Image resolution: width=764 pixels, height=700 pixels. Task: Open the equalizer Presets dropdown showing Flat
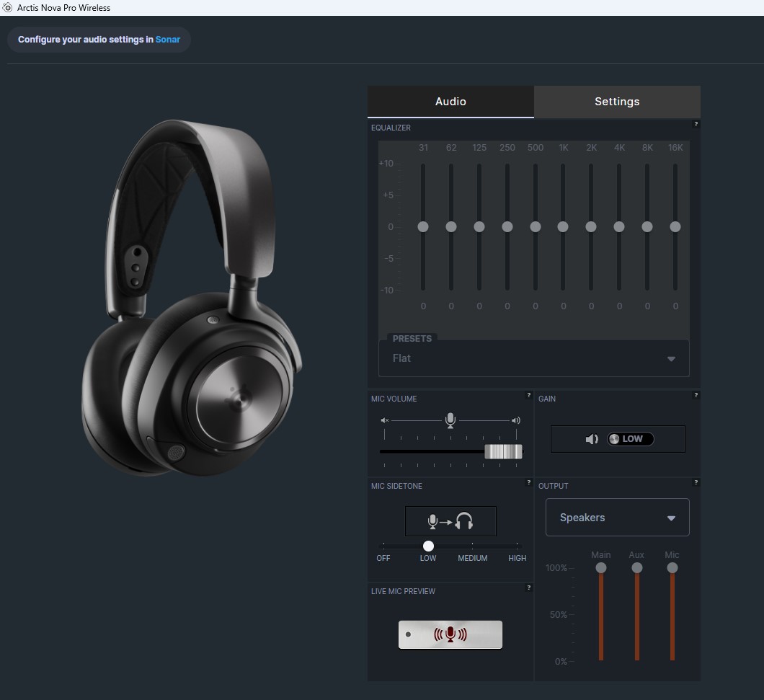pos(533,358)
